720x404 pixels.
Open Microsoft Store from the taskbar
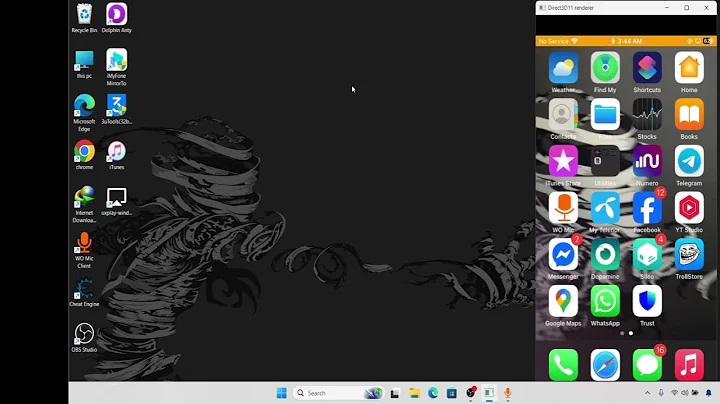point(452,393)
